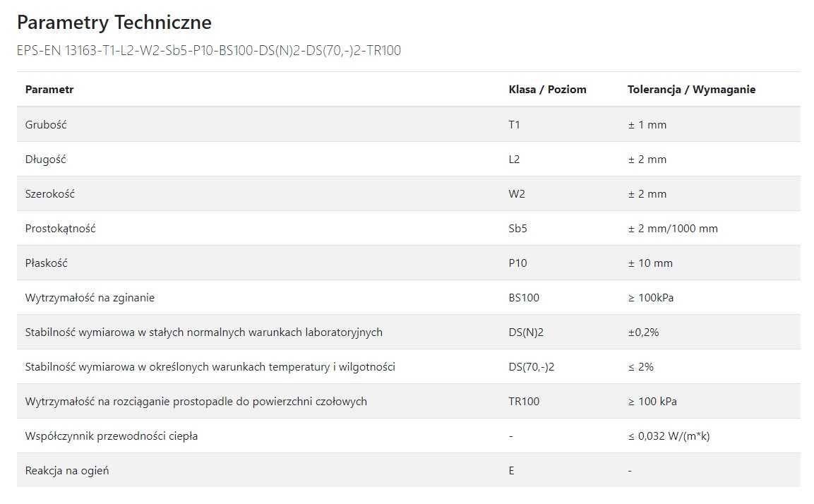Click the Wytrzymałość na rozciąganie row label
Viewport: 814px width, 504px height.
tap(196, 401)
